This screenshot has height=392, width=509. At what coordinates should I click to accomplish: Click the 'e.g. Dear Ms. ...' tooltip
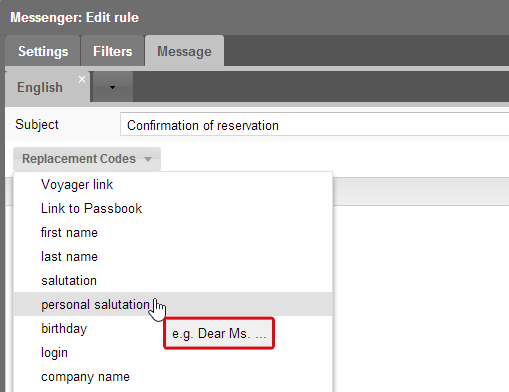pyautogui.click(x=219, y=333)
